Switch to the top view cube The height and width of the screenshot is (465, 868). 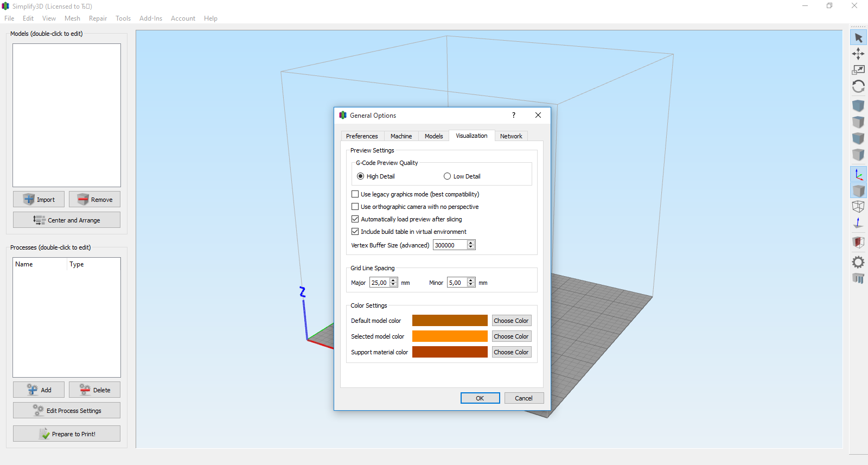coord(858,122)
